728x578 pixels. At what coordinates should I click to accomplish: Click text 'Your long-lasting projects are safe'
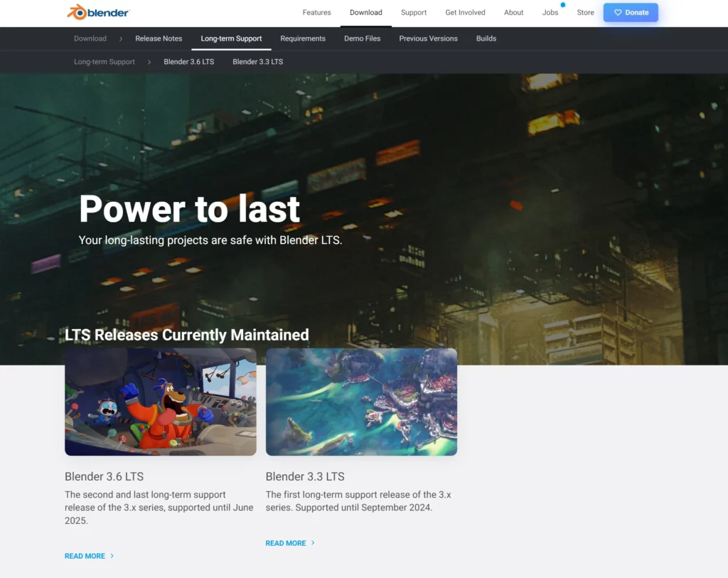177,240
